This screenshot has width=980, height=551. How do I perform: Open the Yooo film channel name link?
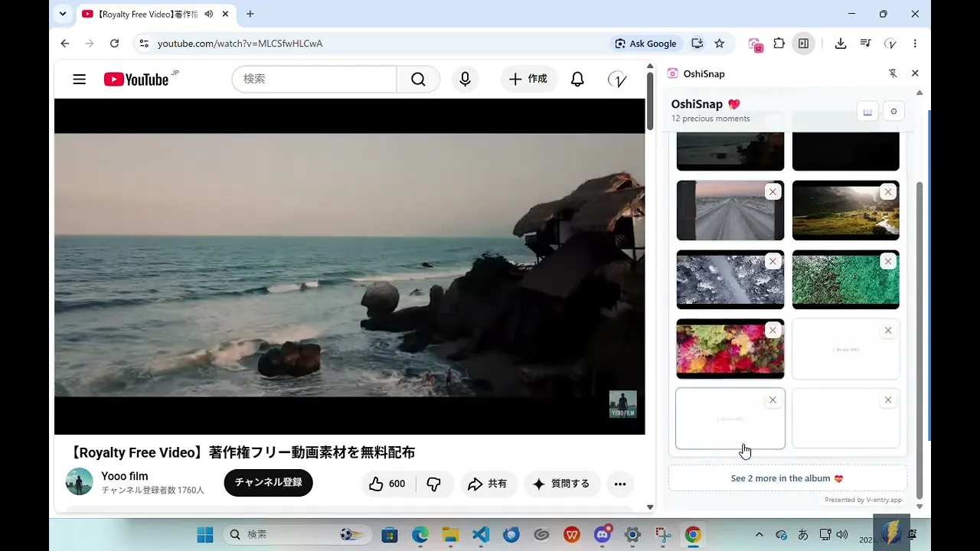(125, 476)
